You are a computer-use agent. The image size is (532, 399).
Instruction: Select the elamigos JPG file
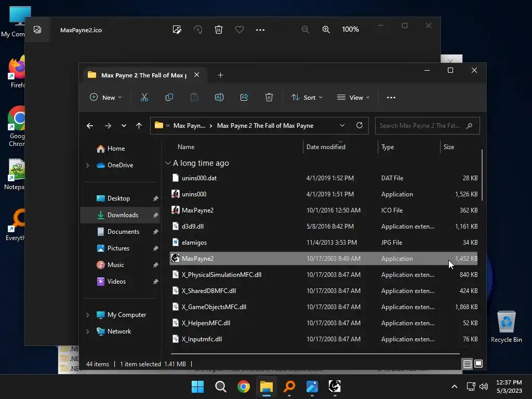(x=324, y=243)
